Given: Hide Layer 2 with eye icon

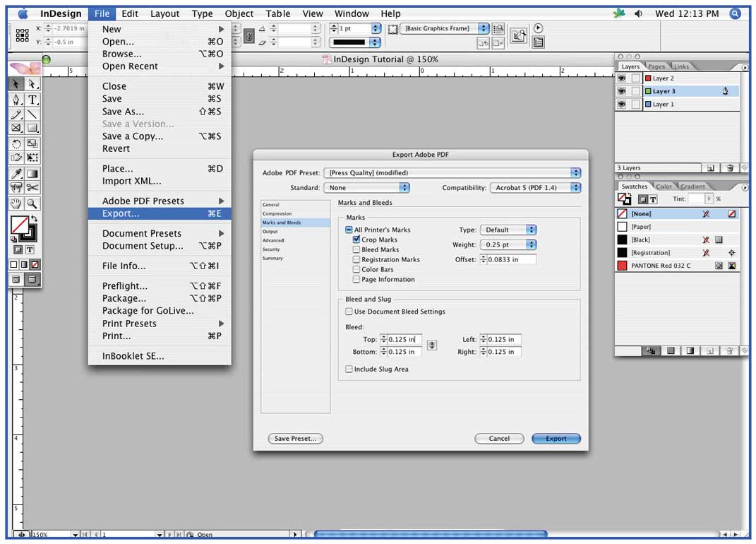Looking at the screenshot, I should tap(622, 78).
